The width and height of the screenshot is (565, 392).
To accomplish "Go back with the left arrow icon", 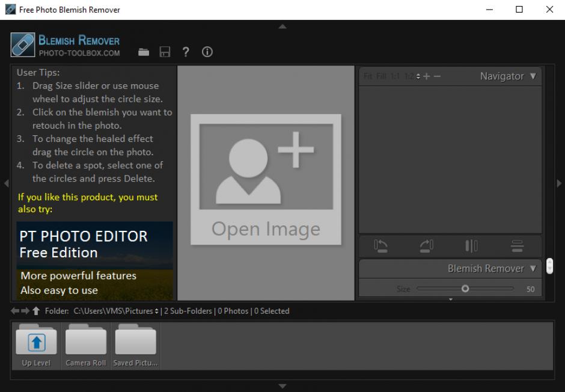I will click(x=15, y=311).
